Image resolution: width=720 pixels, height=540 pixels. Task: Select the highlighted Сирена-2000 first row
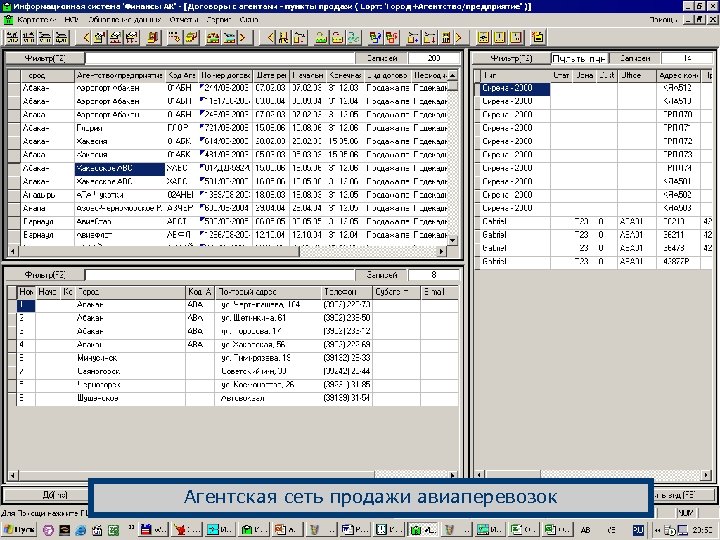click(515, 88)
